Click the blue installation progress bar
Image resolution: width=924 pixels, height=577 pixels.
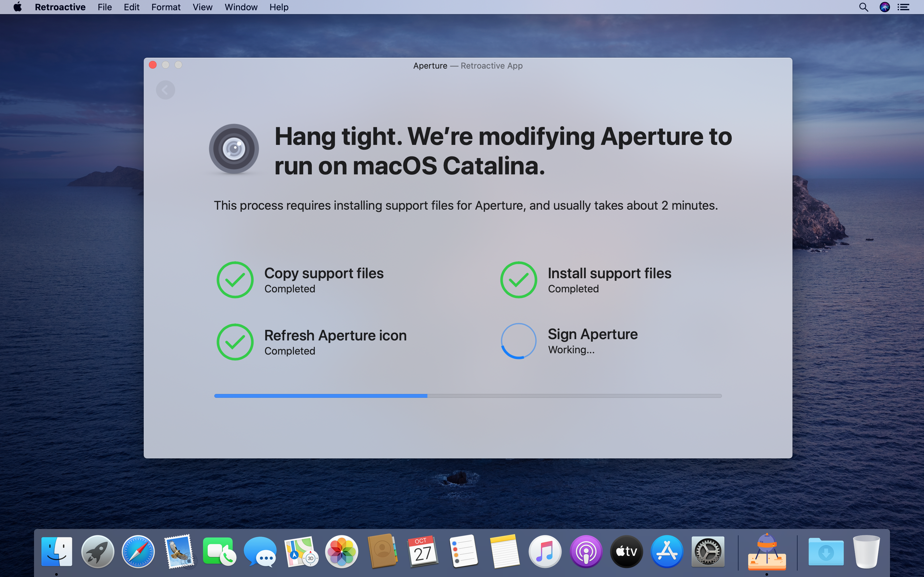click(x=467, y=396)
